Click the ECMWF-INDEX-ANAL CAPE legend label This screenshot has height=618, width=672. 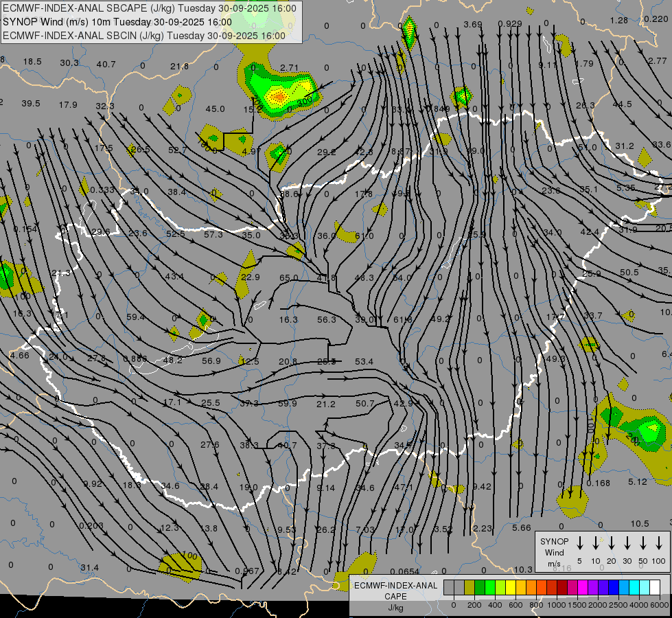pyautogui.click(x=395, y=591)
